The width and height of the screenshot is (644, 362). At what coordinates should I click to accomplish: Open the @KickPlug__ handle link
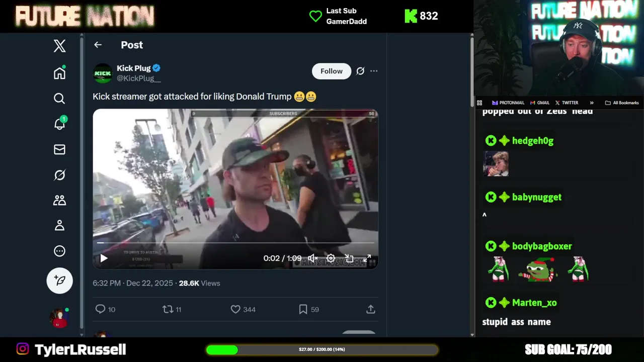[x=139, y=78]
